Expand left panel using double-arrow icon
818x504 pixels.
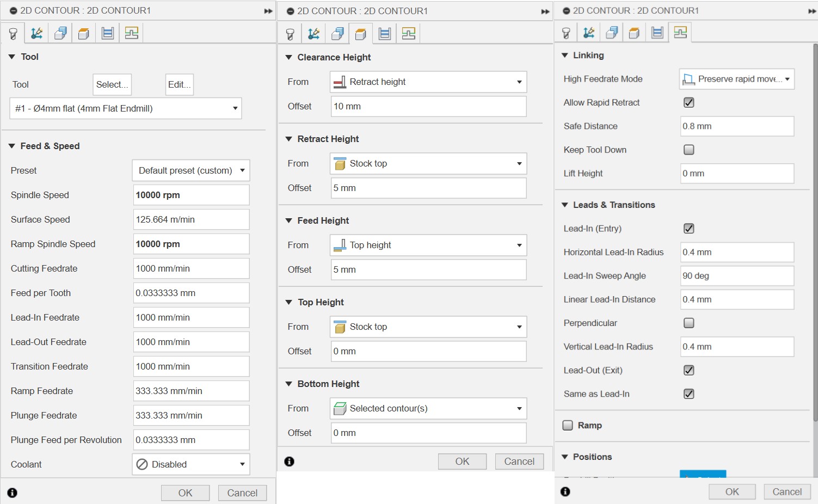point(268,11)
